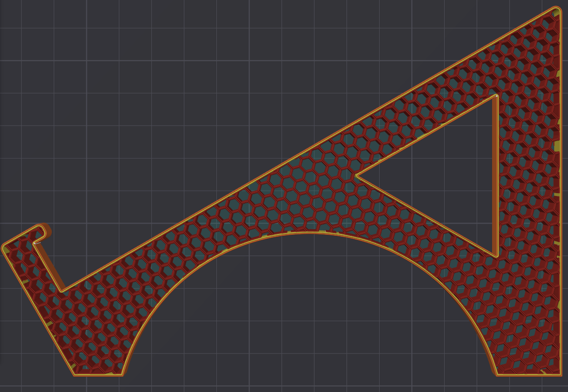Click the apex of the curved arch wall
This screenshot has width=568, height=392.
[308, 232]
